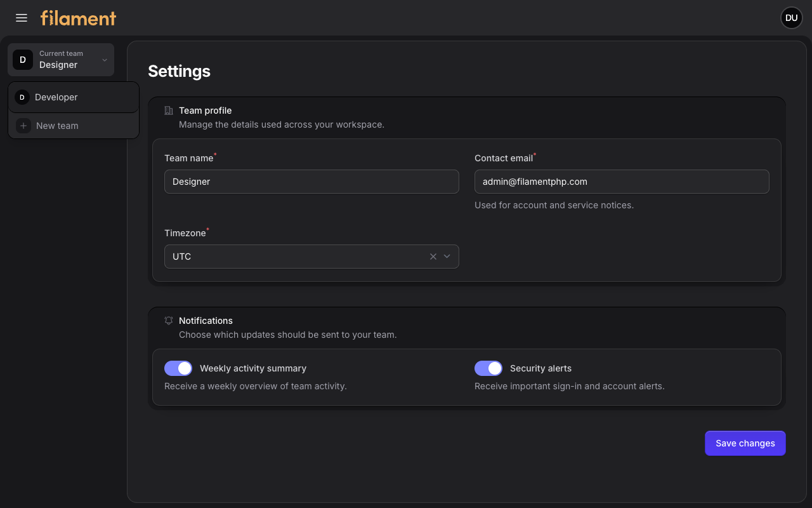
Task: Click the Team profile section title
Action: [x=206, y=110]
